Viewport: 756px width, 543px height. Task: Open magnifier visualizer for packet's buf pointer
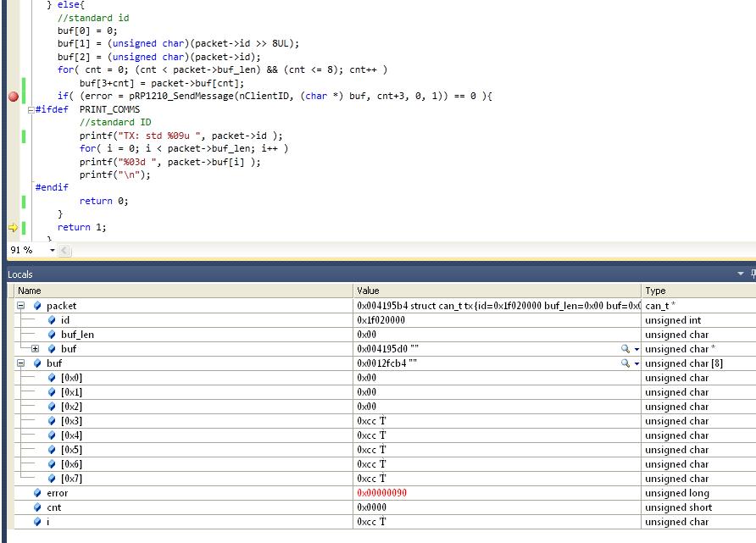pyautogui.click(x=625, y=349)
